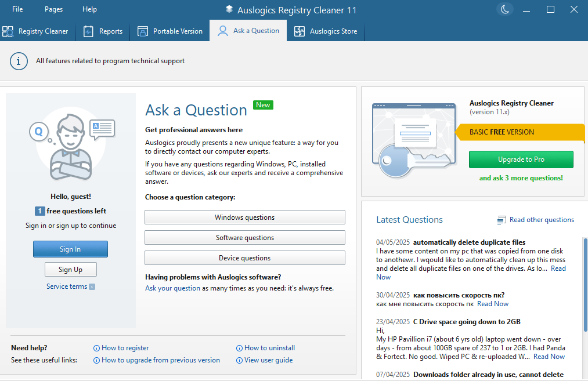Click the Read other questions icon
The width and height of the screenshot is (588, 381).
502,220
